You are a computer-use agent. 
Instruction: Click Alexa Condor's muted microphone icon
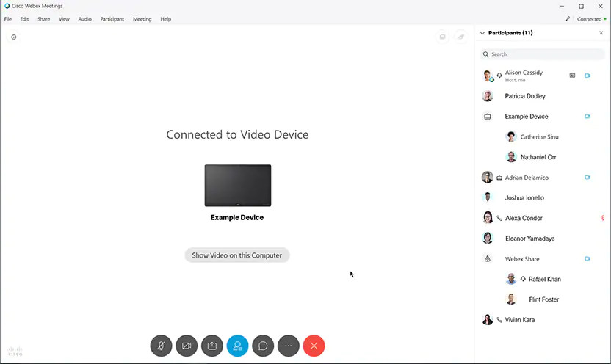[603, 218]
